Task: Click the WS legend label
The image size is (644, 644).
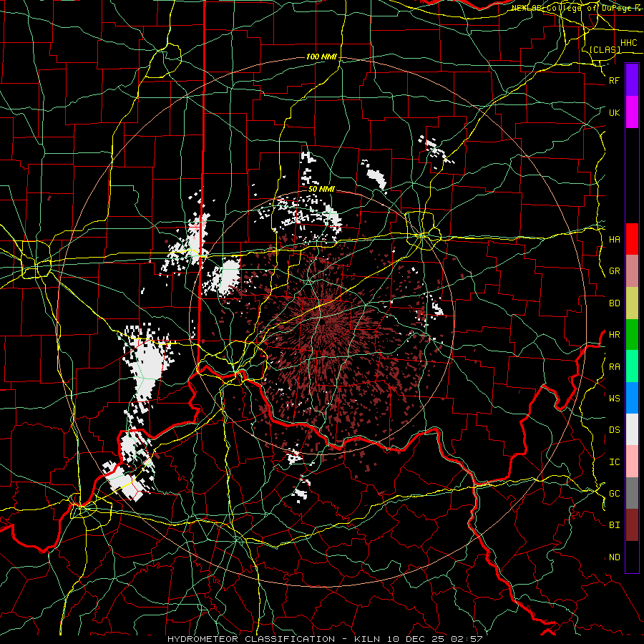Action: tap(615, 399)
